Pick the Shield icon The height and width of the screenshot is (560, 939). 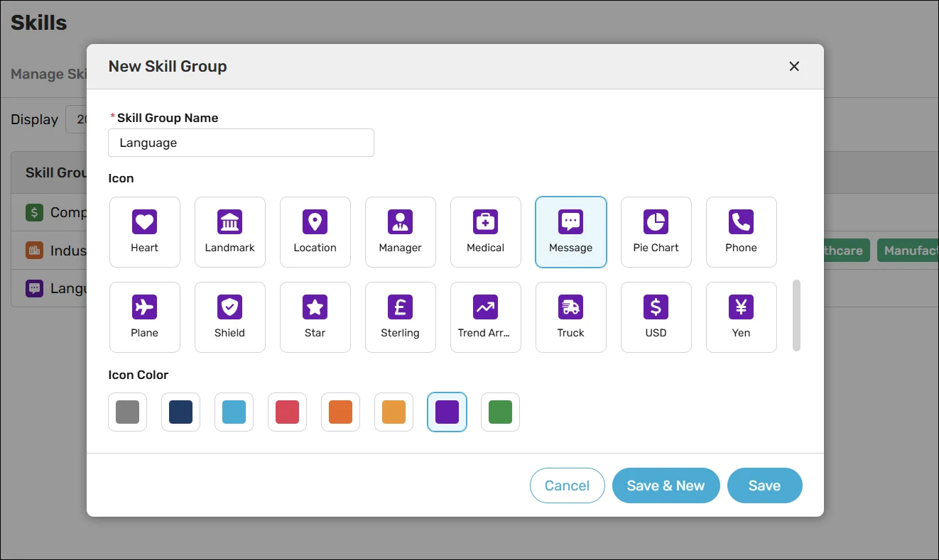(x=230, y=317)
